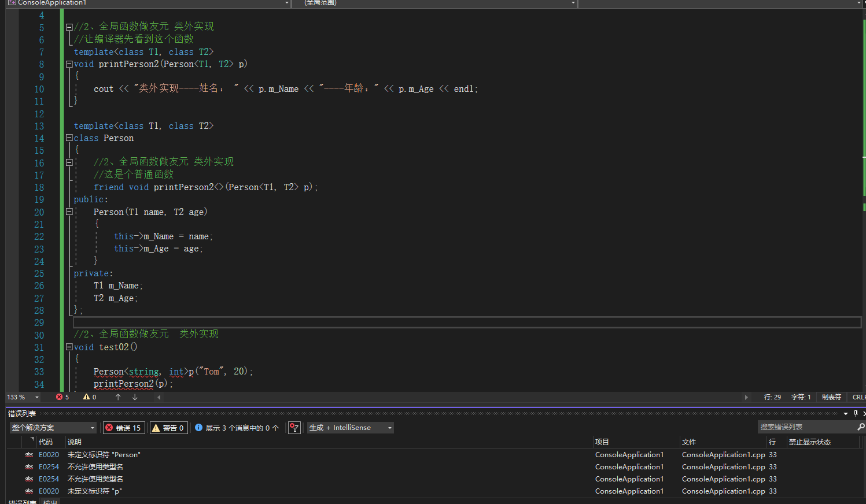Click the abc IntelliSense icon on "p" error row
The height and width of the screenshot is (504, 866).
tap(29, 491)
